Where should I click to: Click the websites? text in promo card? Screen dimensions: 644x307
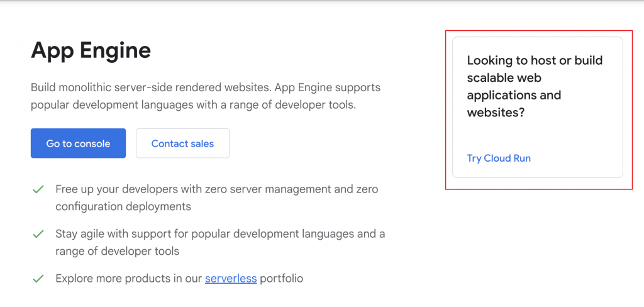coord(496,113)
